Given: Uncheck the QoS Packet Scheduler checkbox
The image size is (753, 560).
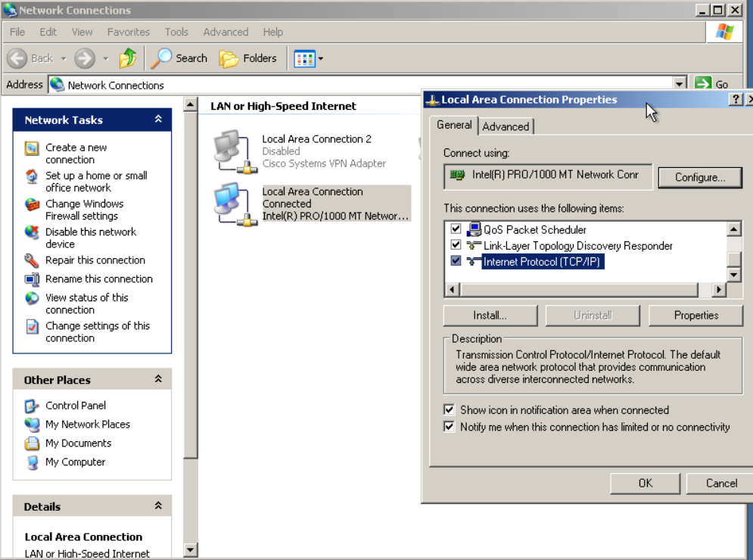Looking at the screenshot, I should pyautogui.click(x=456, y=229).
